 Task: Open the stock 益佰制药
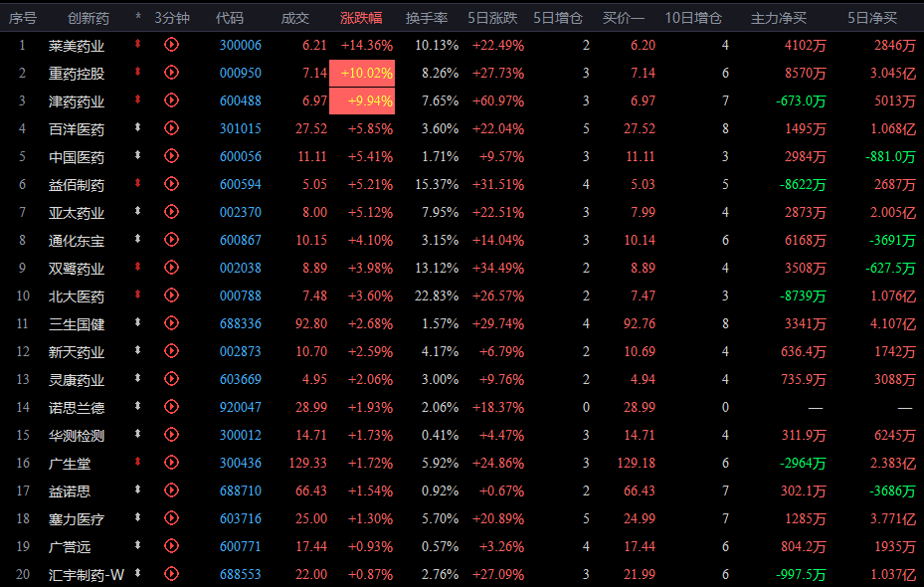pos(77,184)
